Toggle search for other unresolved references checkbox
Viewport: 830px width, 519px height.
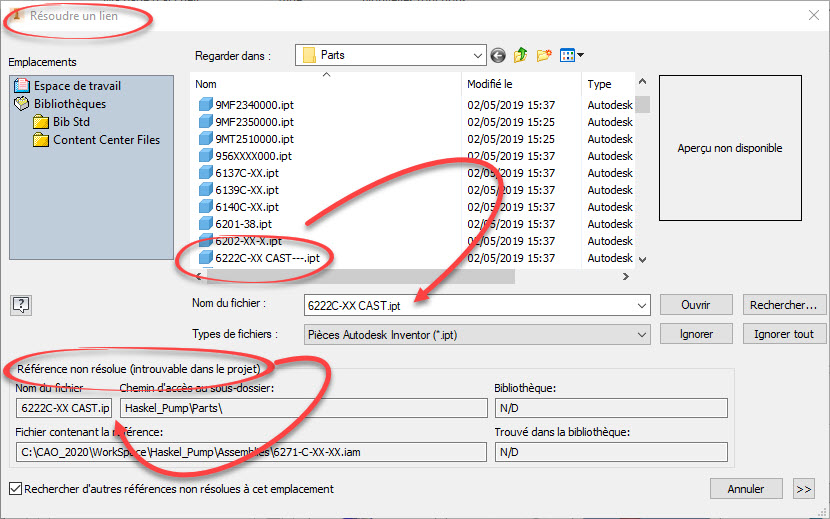pyautogui.click(x=14, y=489)
